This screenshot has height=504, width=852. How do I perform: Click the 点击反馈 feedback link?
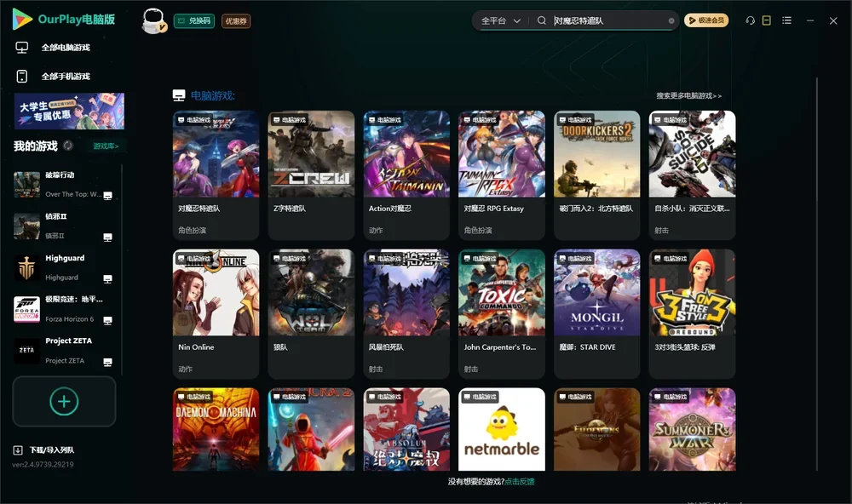pos(520,481)
